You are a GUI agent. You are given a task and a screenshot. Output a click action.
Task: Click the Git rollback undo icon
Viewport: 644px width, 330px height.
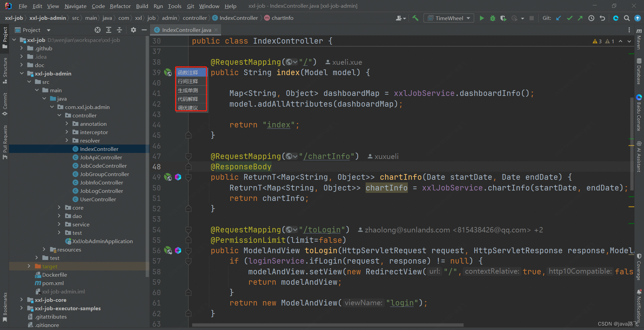point(602,18)
